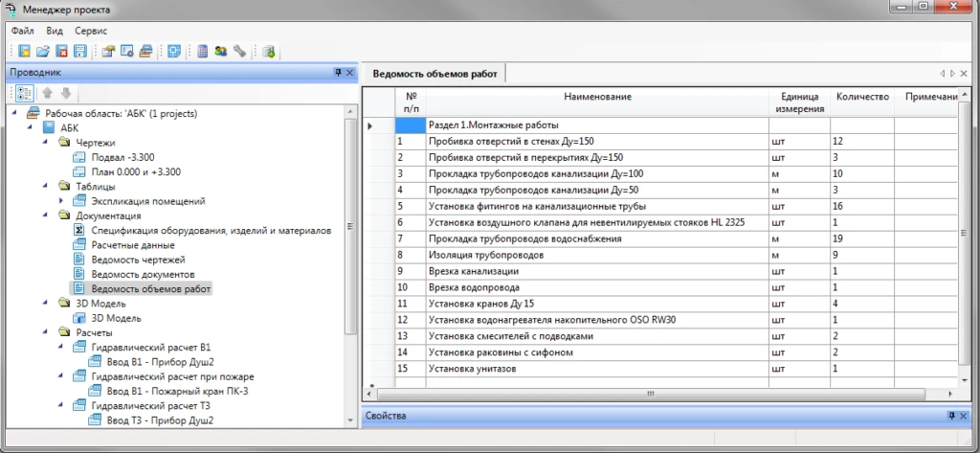
Task: Click the table's horizontal scrollbar
Action: click(651, 393)
